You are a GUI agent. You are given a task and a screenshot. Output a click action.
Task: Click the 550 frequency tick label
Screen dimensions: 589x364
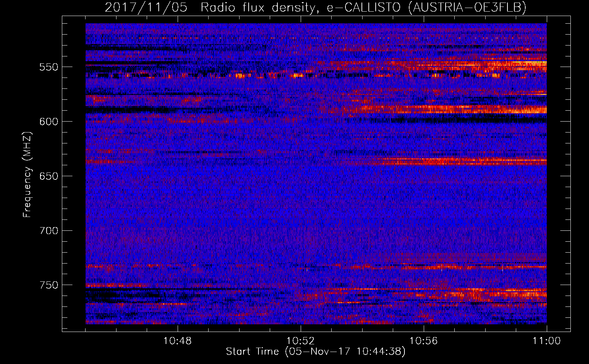click(x=49, y=67)
